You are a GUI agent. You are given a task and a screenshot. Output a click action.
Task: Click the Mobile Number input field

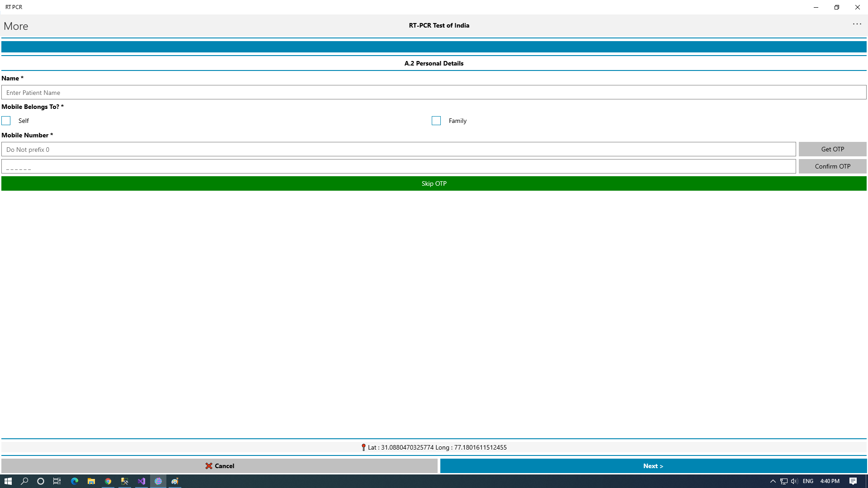(x=398, y=150)
